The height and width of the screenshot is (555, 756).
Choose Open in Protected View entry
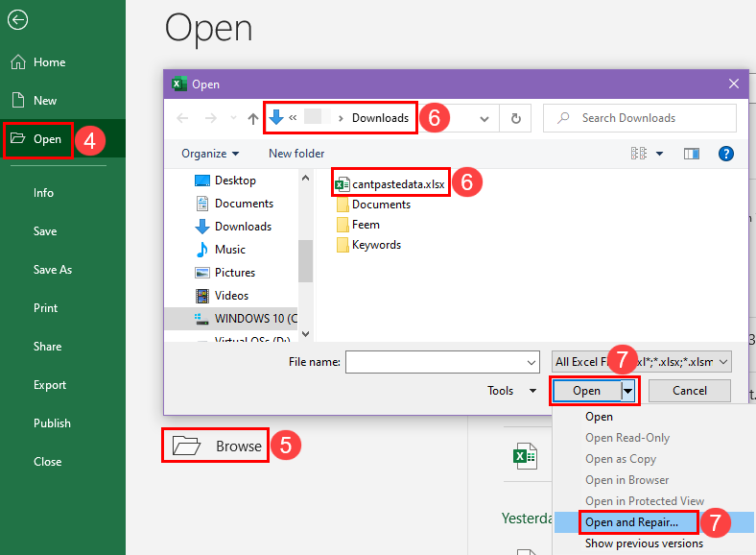pyautogui.click(x=645, y=501)
